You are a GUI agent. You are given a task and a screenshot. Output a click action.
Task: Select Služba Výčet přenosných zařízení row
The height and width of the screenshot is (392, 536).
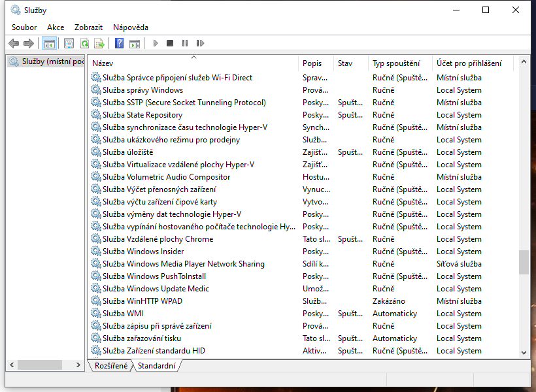coord(301,189)
